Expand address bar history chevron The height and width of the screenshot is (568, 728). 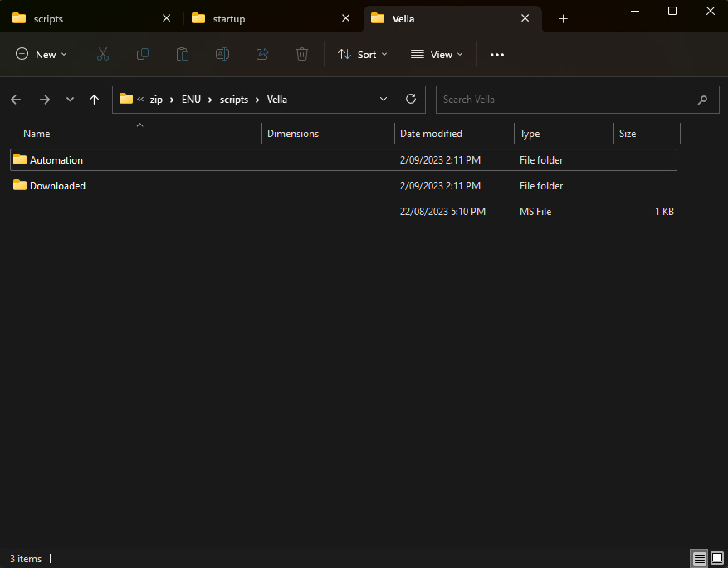pos(384,99)
